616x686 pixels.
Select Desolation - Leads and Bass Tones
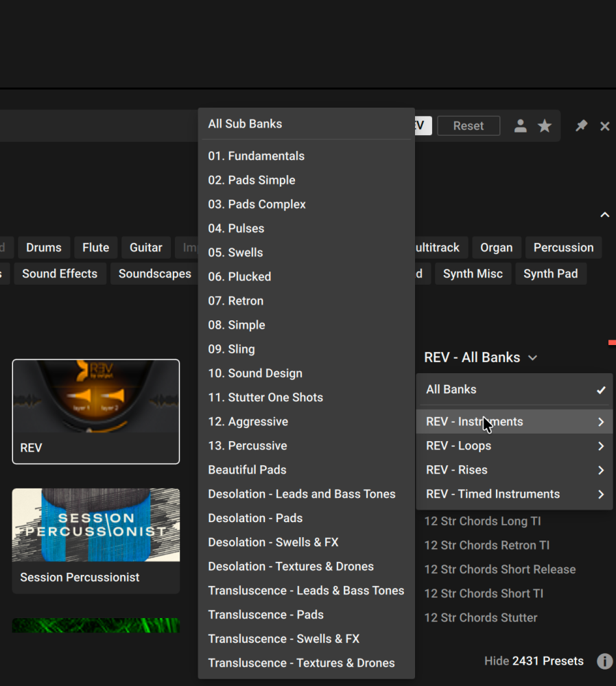(306, 494)
